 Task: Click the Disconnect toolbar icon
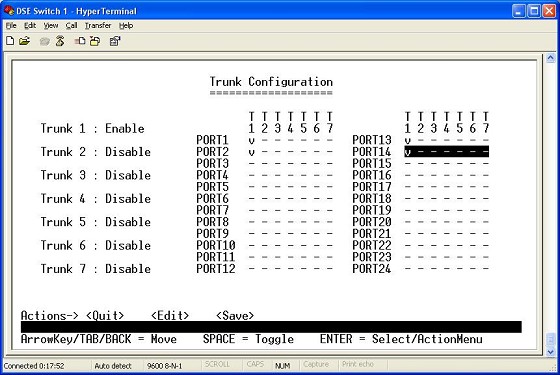click(x=60, y=41)
